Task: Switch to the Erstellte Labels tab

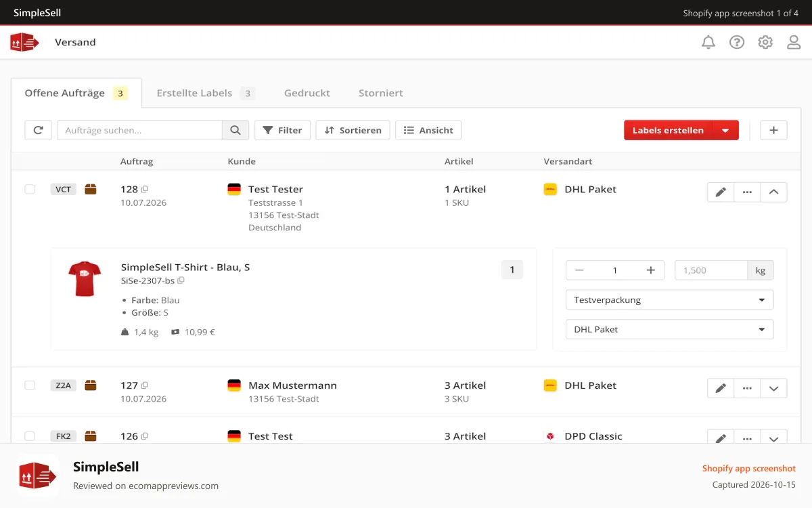Action: point(205,93)
